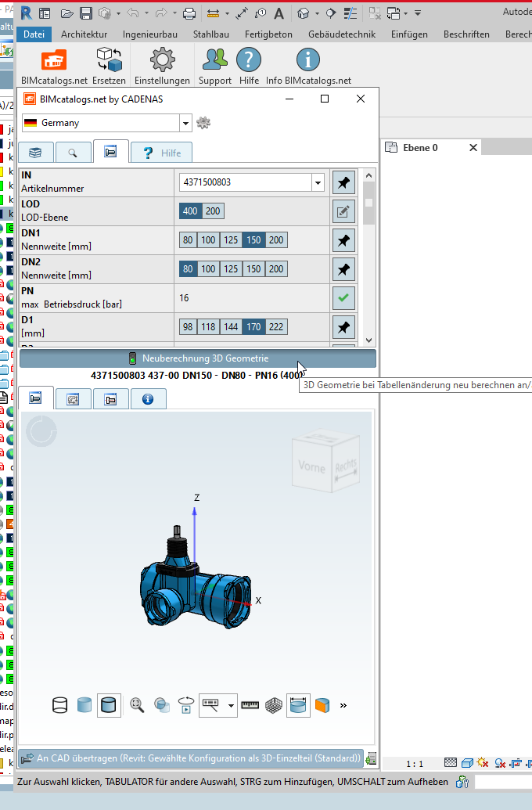Image resolution: width=532 pixels, height=810 pixels.
Task: Select shaded without edges display icon
Action: (x=84, y=705)
